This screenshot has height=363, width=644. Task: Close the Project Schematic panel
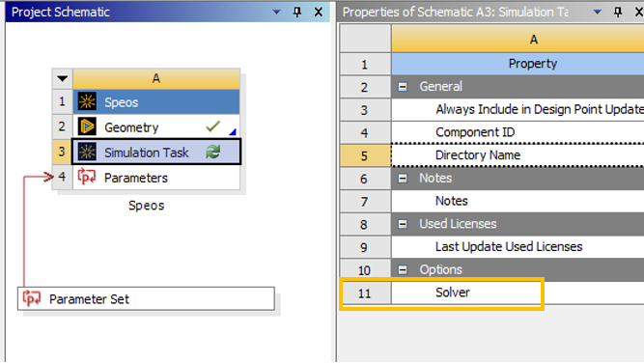[x=319, y=12]
